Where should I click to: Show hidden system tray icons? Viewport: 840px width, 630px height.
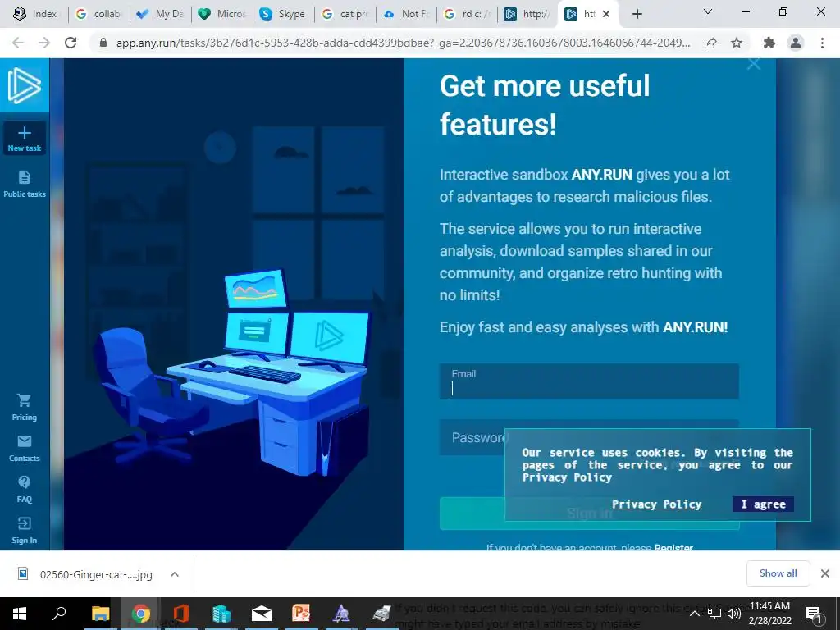coord(694,614)
